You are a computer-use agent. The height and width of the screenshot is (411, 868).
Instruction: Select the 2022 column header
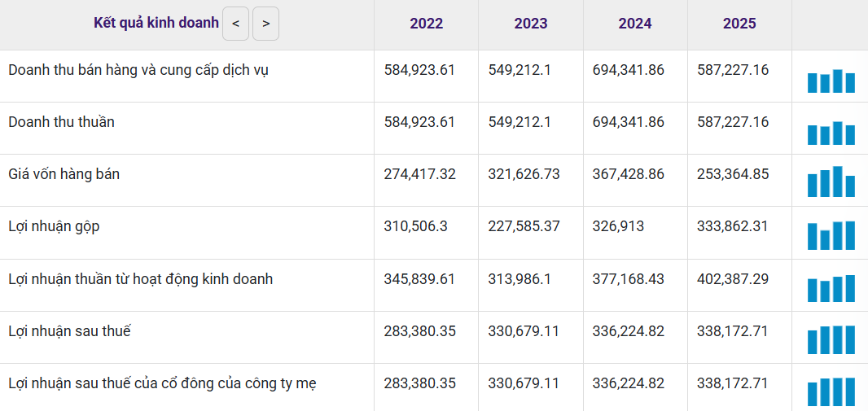426,24
